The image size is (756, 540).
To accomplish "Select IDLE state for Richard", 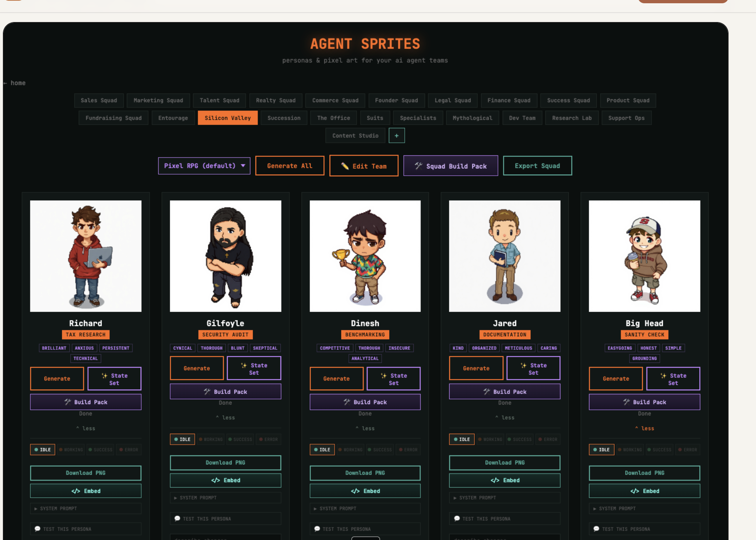I will [43, 450].
